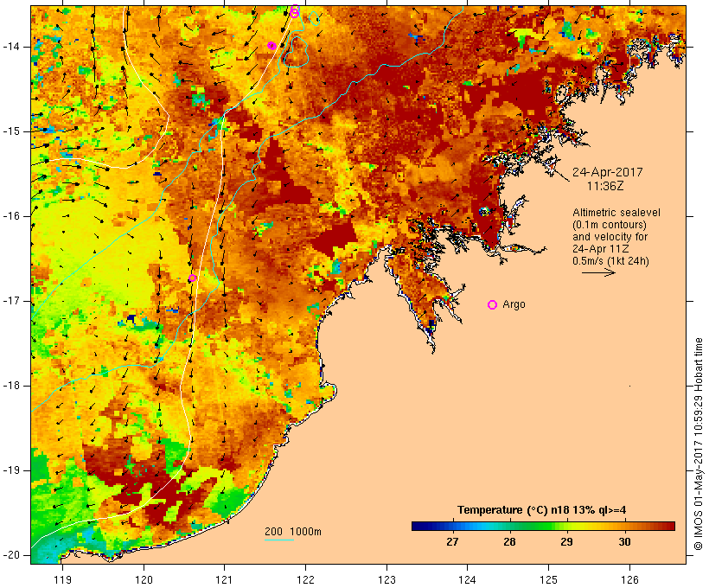Viewport: 709px width, 588px height.
Task: Click the latitude axis label "-19"
Action: (11, 470)
